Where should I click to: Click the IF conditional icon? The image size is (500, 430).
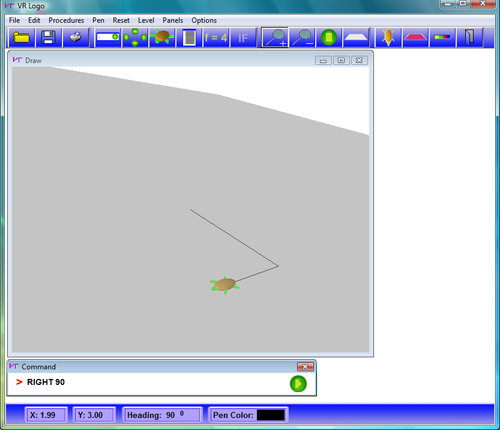(x=243, y=37)
